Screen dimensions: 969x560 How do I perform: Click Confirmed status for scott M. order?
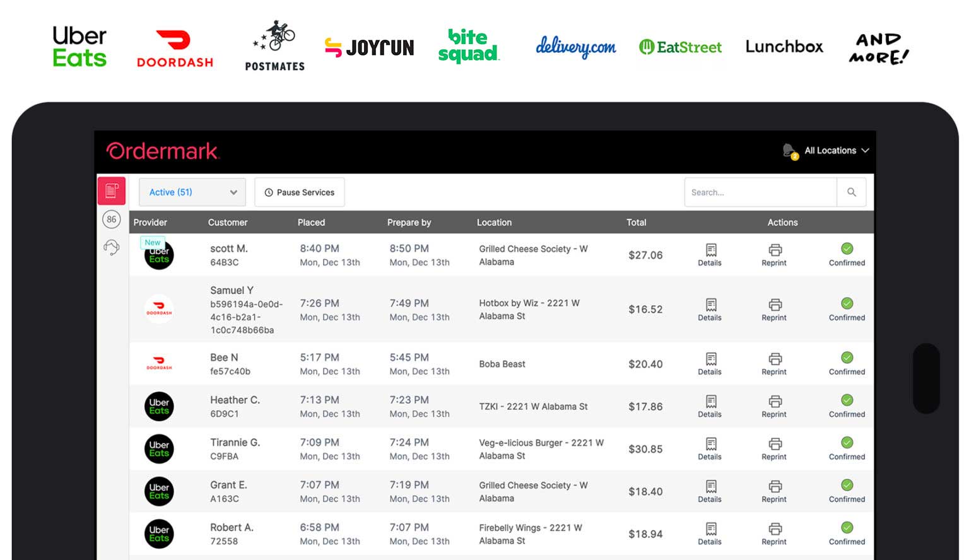click(847, 255)
